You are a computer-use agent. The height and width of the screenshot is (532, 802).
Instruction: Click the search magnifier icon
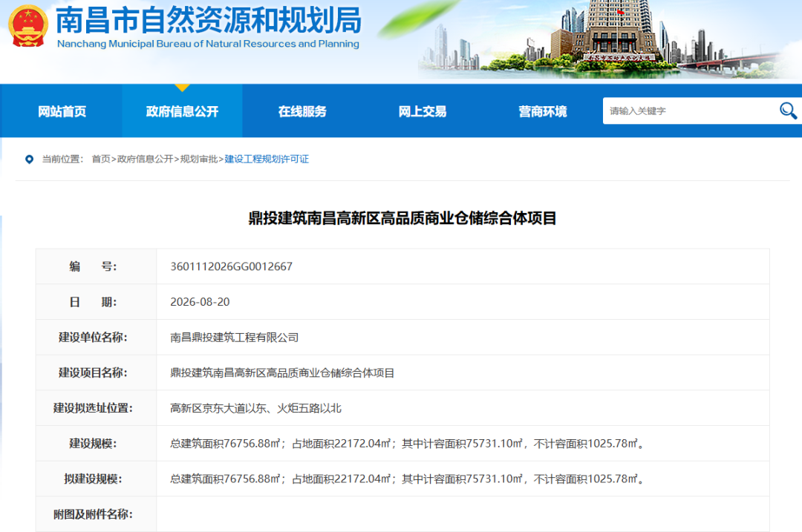tap(788, 111)
